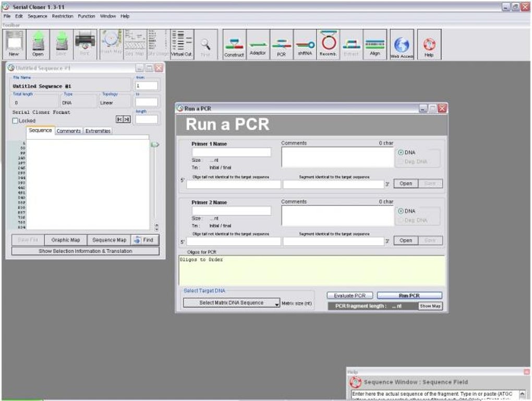Click the Evaluate PCR button
Image resolution: width=532 pixels, height=401 pixels.
coord(350,296)
